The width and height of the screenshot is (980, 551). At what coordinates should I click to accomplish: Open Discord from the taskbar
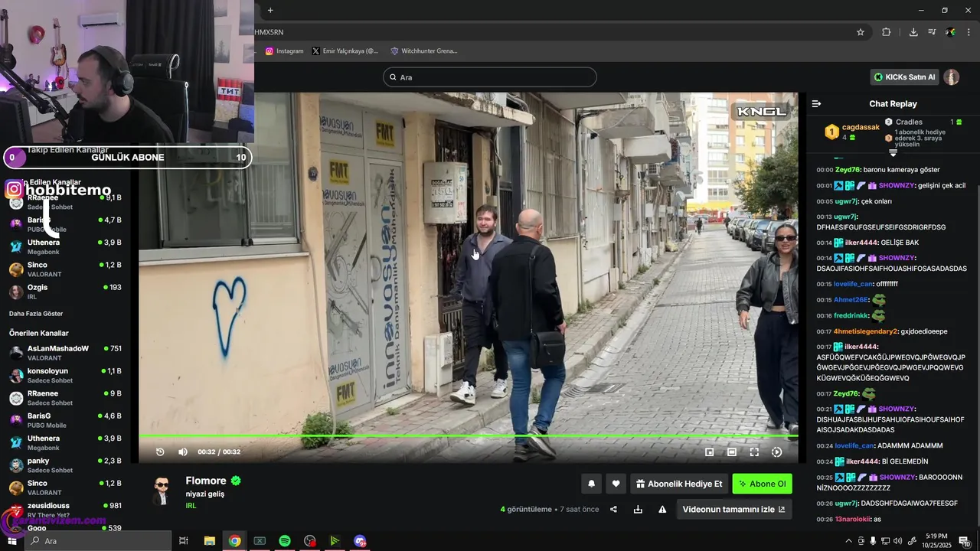coord(360,541)
